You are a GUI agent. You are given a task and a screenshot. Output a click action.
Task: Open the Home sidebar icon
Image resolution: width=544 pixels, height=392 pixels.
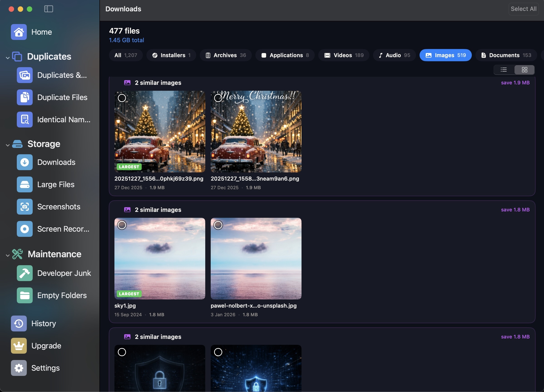click(19, 32)
